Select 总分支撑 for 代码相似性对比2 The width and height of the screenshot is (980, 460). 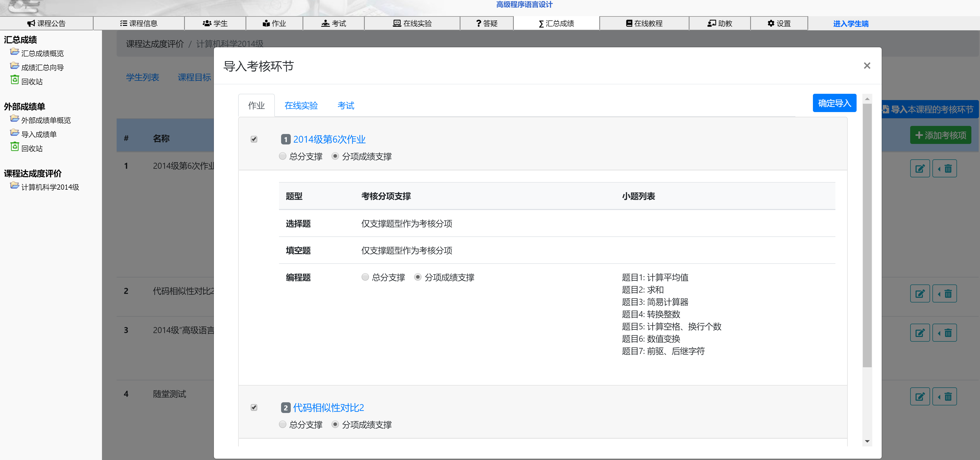pos(282,425)
